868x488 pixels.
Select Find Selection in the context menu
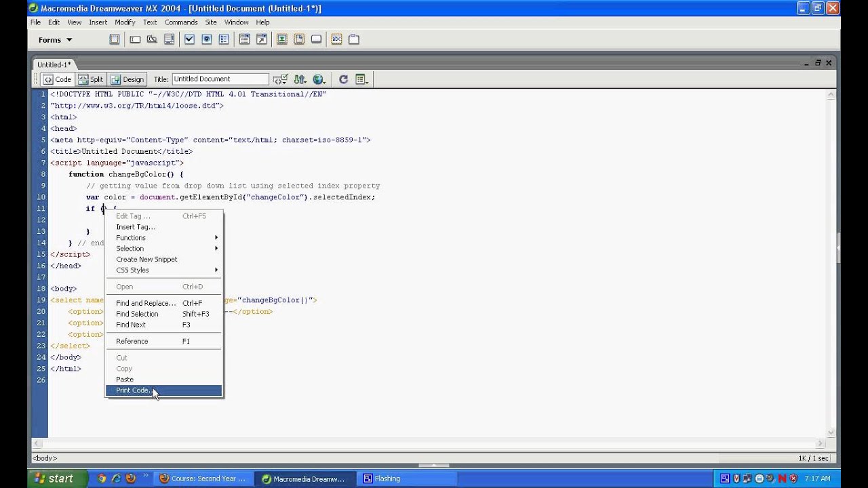[x=164, y=314]
